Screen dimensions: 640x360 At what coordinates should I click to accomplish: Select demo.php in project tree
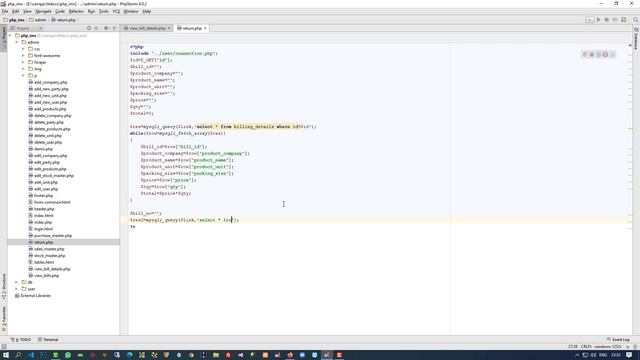pos(40,149)
